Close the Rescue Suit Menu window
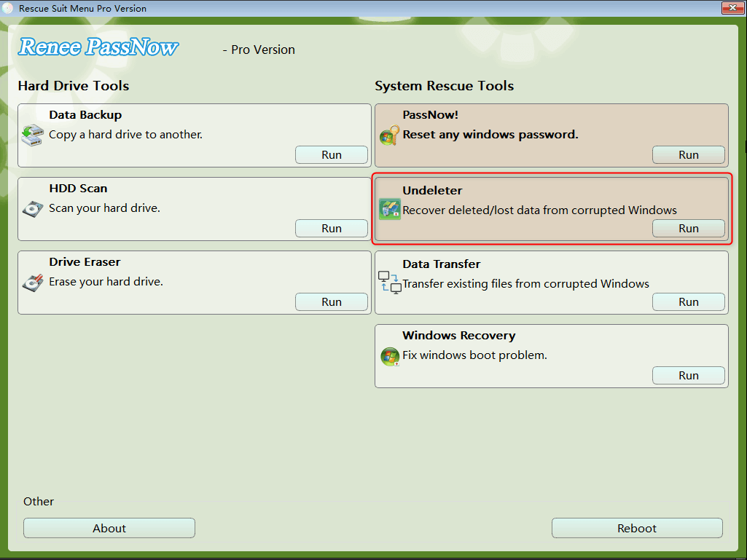The image size is (747, 560). click(732, 7)
